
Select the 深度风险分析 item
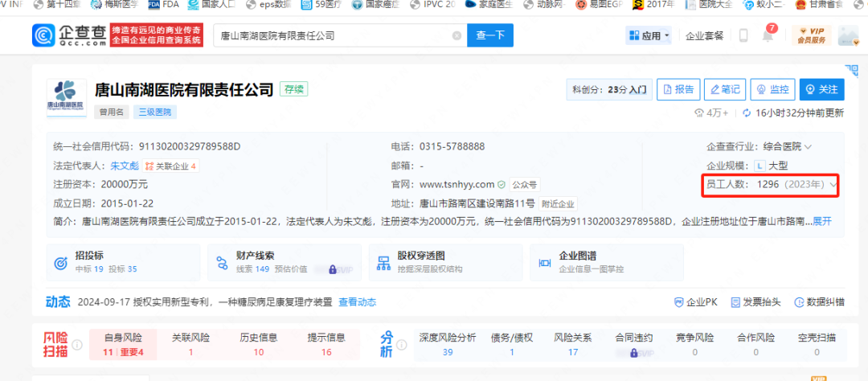coord(448,345)
